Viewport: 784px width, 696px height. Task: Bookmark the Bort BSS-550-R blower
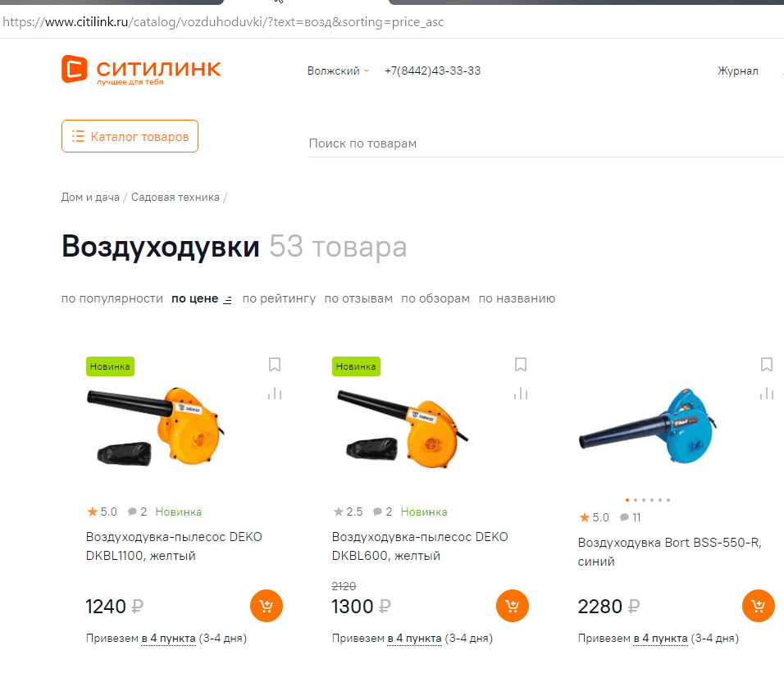coord(767,365)
